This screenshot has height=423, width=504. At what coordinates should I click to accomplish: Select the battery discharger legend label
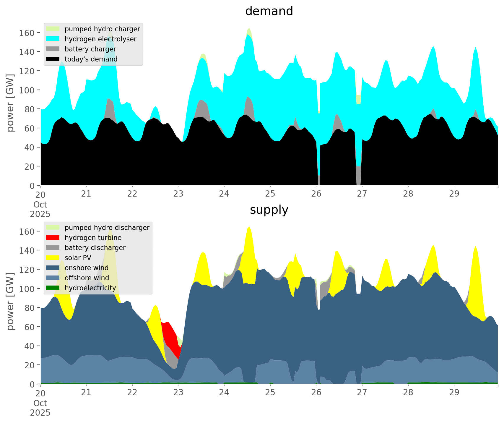pyautogui.click(x=95, y=248)
